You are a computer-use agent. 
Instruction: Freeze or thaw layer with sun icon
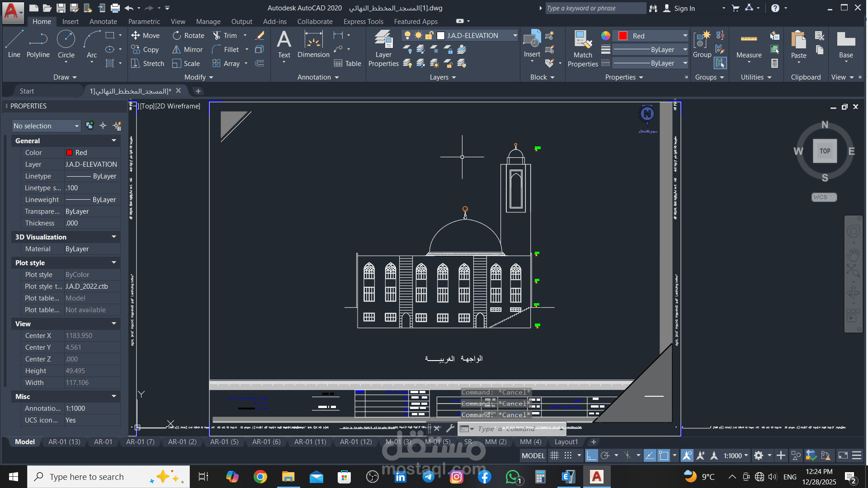click(418, 36)
